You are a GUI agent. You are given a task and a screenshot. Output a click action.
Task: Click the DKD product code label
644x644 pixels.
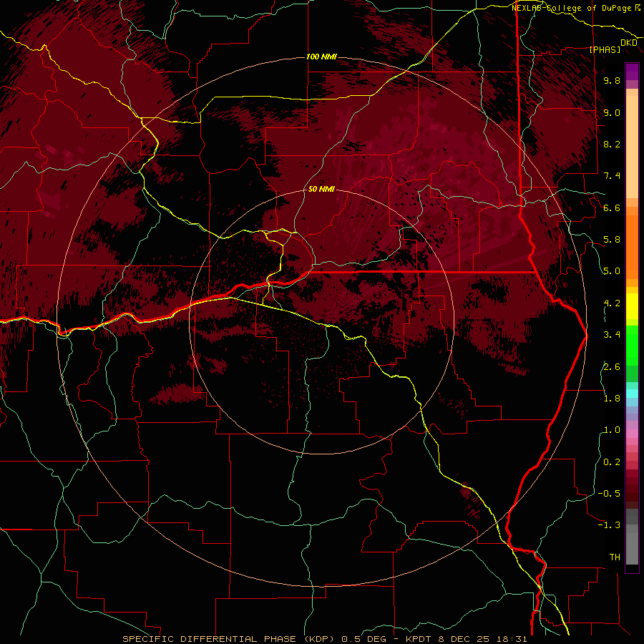629,43
